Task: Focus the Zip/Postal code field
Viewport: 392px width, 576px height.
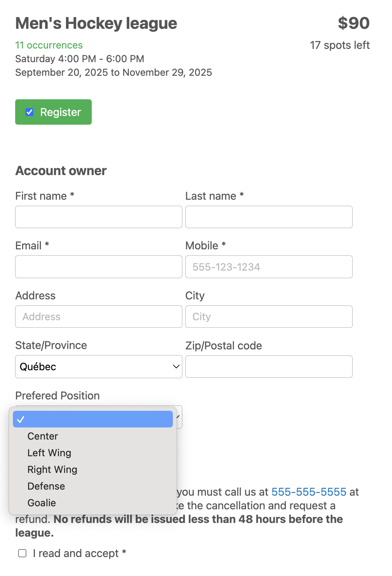Action: pyautogui.click(x=269, y=366)
